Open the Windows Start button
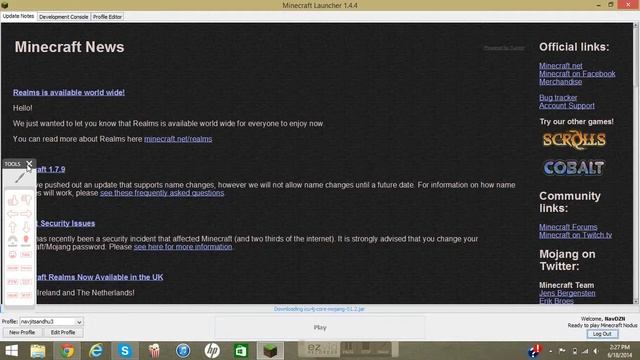This screenshot has width=640, height=360. [x=11, y=351]
